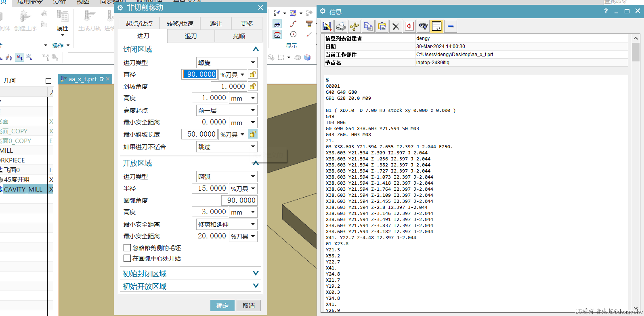Viewport: 644px width, 316px height.
Task: Click the line with point icon
Action: tap(309, 34)
